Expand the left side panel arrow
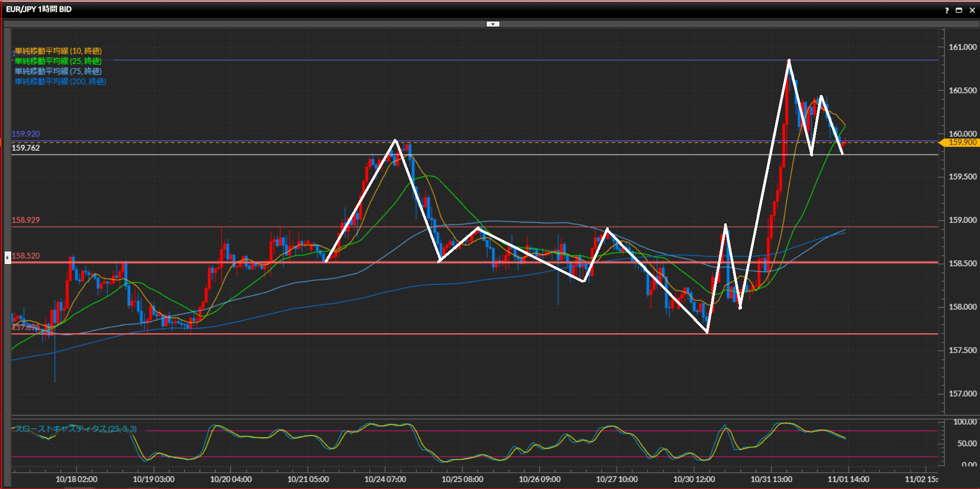This screenshot has width=980, height=489. click(x=8, y=258)
